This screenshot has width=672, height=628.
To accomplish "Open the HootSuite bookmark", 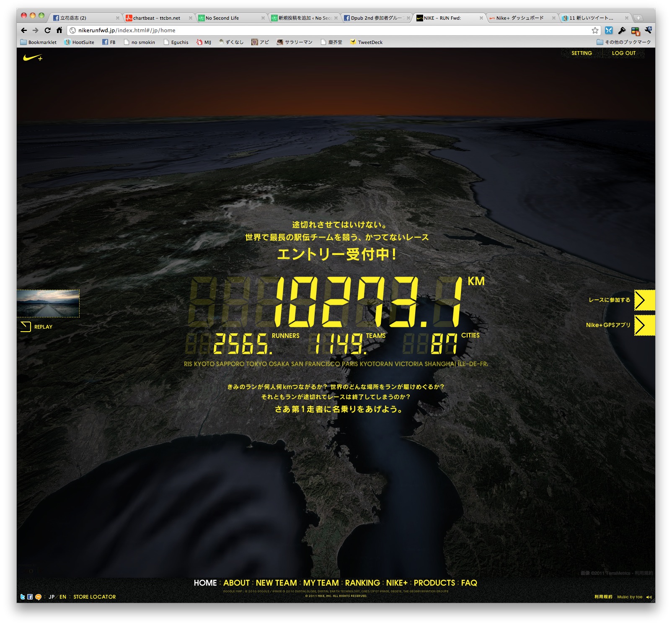I will (x=79, y=42).
